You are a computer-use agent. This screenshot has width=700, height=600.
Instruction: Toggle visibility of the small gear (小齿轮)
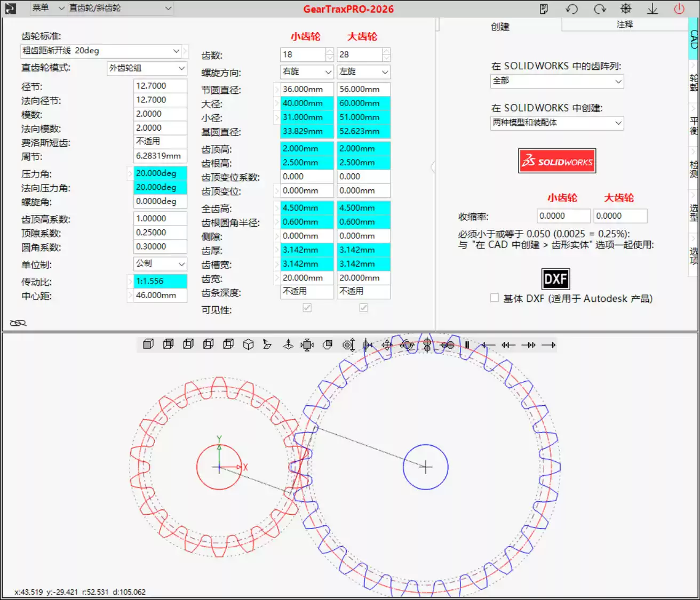307,308
